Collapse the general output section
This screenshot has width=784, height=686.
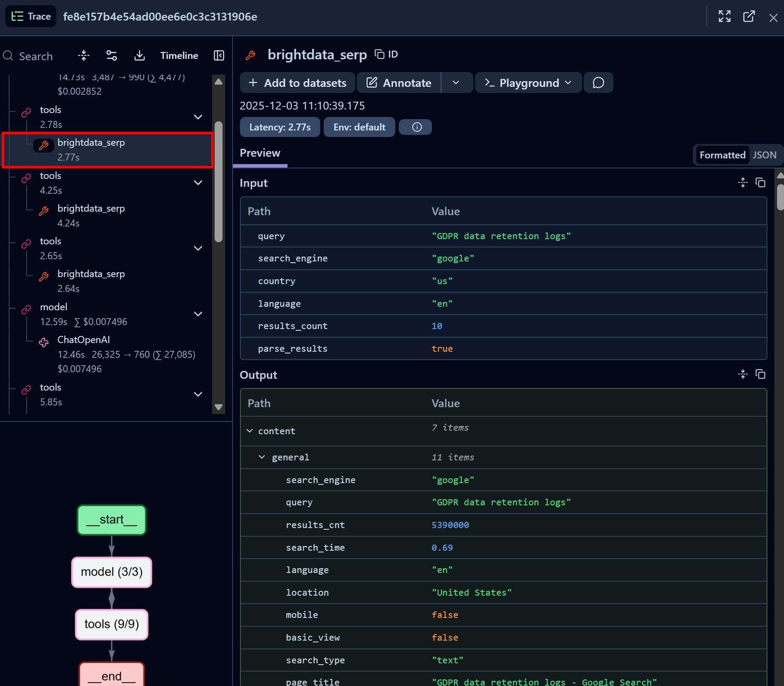coord(262,457)
